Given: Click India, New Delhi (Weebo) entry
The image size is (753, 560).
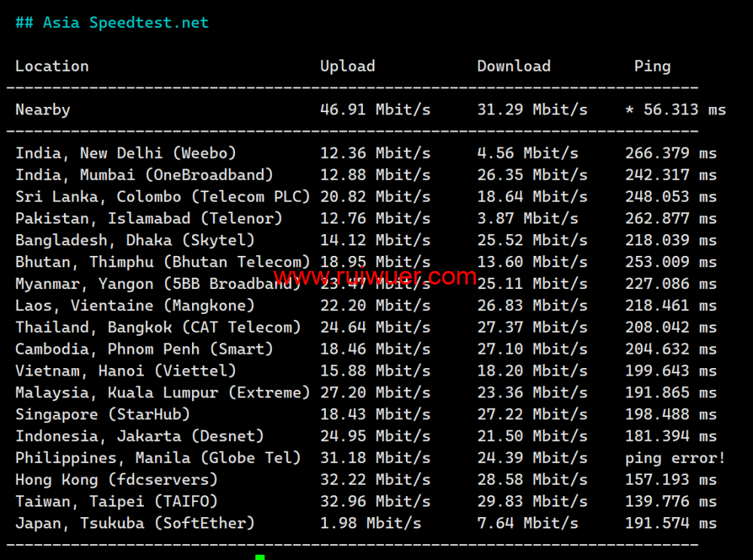Looking at the screenshot, I should click(x=126, y=154).
